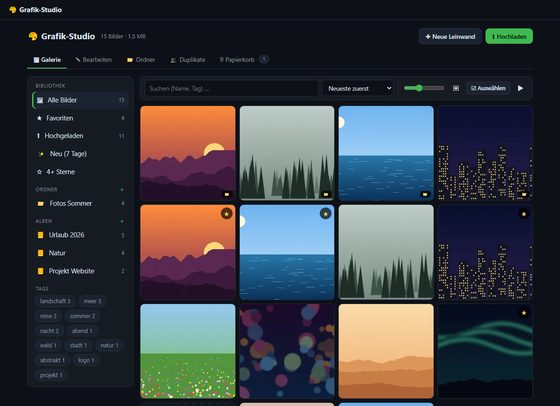Add a new album via Alben plus icon
Viewport: 560px width, 406px height.
(122, 221)
